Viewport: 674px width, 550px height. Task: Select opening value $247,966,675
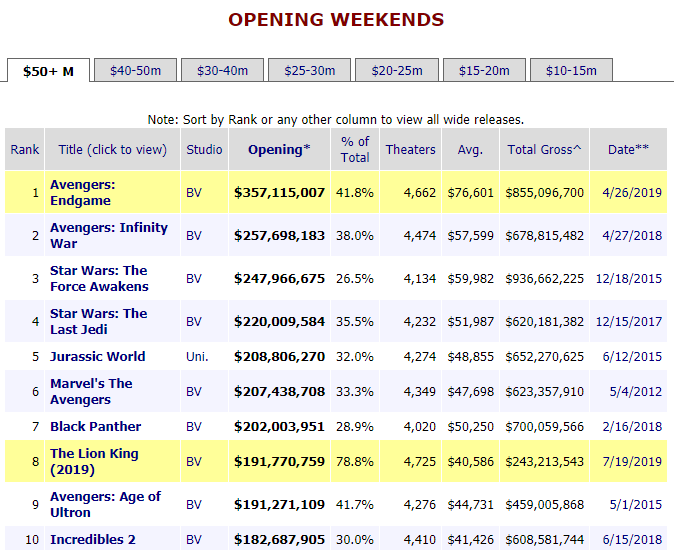point(279,278)
